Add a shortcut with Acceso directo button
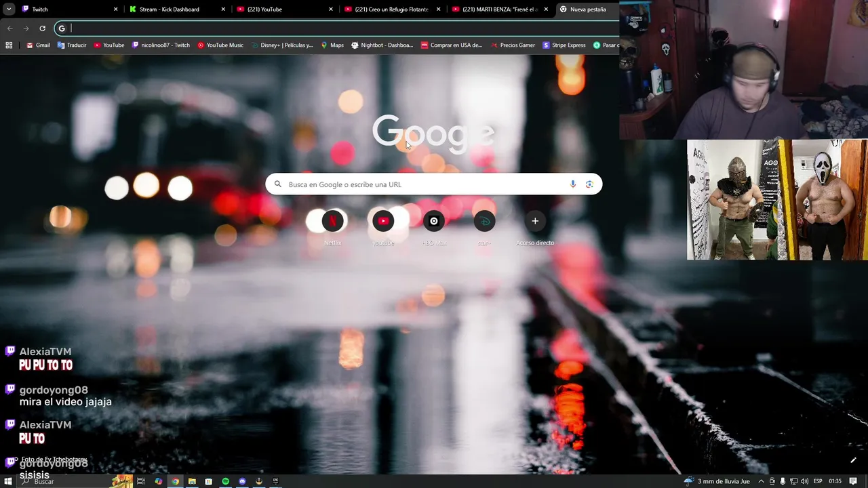Image resolution: width=868 pixels, height=488 pixels. (535, 227)
